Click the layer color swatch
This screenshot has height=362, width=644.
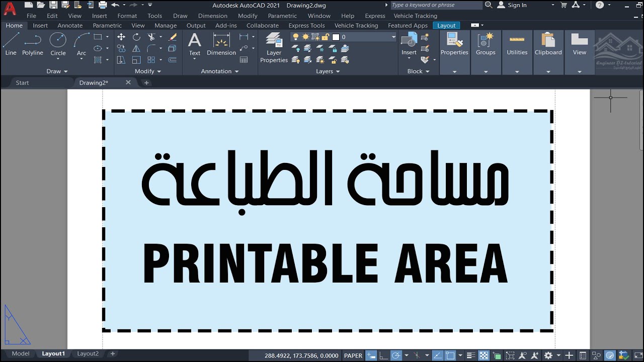point(336,37)
